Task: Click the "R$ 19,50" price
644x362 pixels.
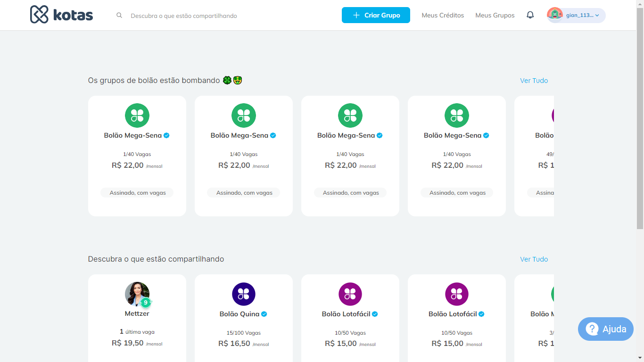Action: coord(128,343)
